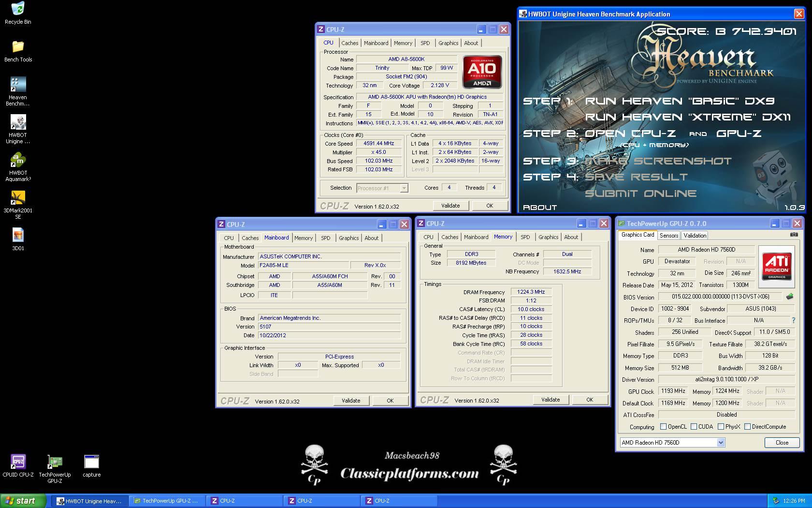
Task: Click the GPU-Z camera screenshot icon
Action: pyautogui.click(x=794, y=235)
